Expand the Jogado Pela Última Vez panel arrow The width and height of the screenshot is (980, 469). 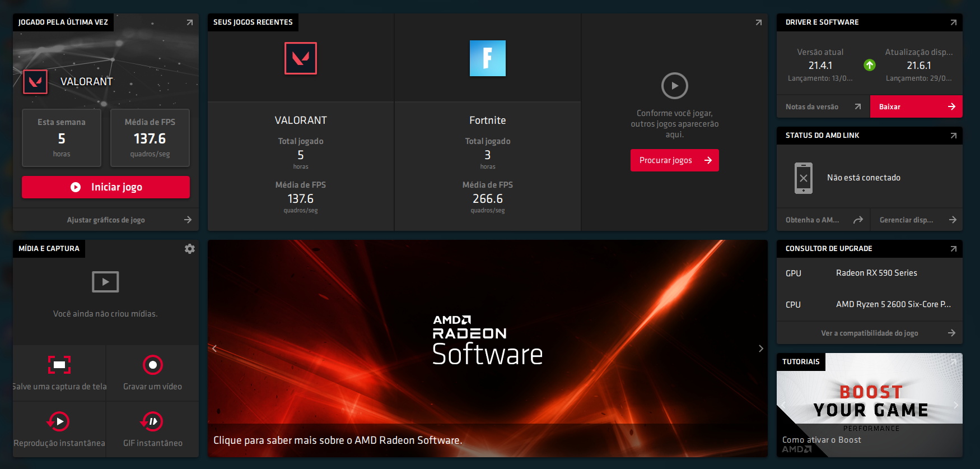click(x=189, y=22)
